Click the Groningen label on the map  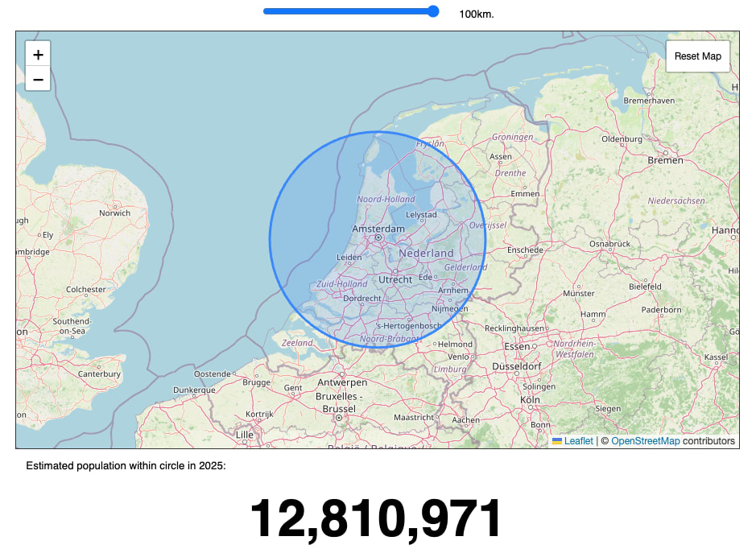(513, 137)
